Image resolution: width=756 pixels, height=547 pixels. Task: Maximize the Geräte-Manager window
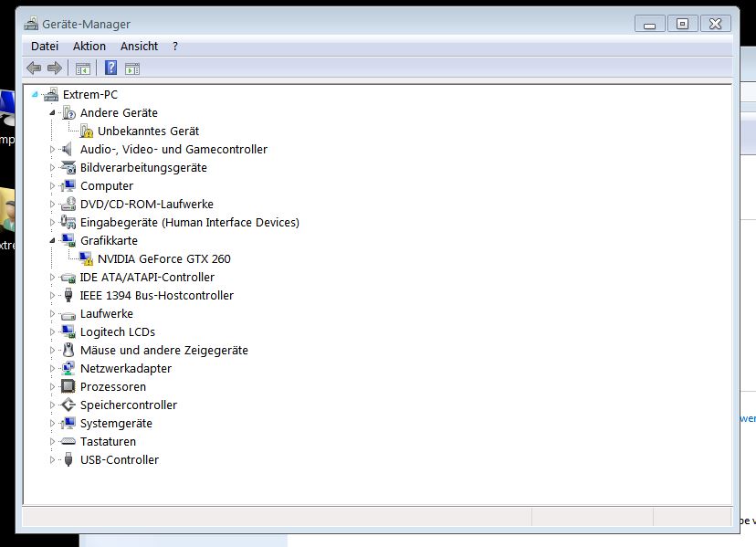(682, 24)
